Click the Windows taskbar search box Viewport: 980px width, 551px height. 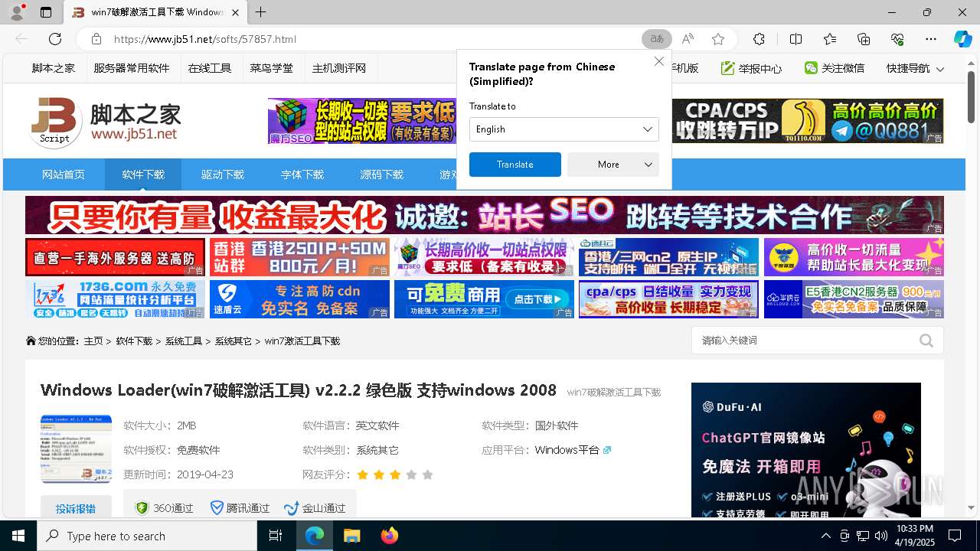point(147,536)
